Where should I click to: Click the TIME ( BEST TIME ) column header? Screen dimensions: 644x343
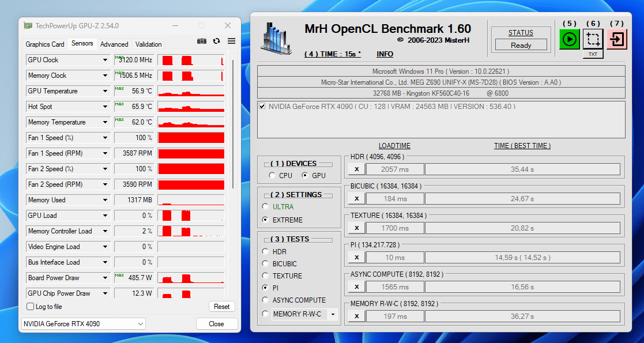point(522,145)
